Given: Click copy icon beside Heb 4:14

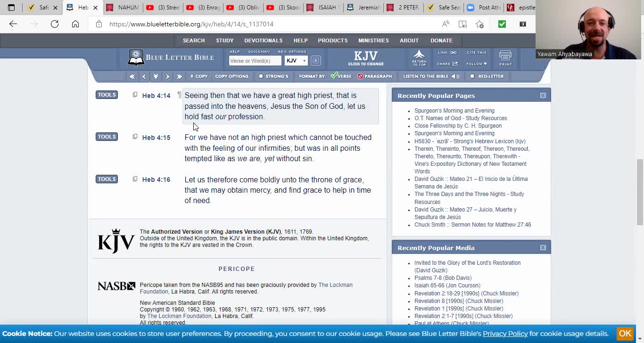Looking at the screenshot, I should [x=135, y=95].
